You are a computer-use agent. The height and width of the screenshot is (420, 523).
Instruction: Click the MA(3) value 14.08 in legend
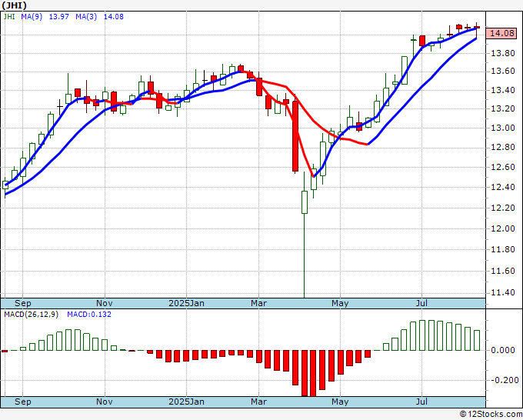click(x=114, y=17)
